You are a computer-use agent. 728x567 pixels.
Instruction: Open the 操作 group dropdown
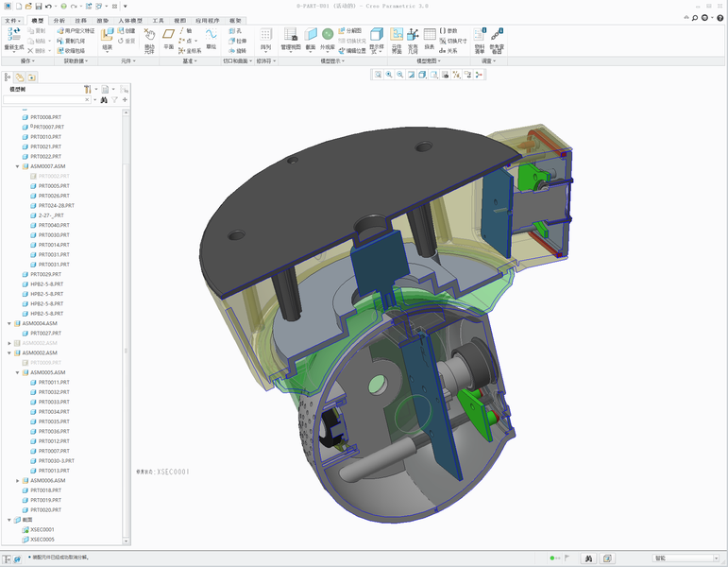click(x=27, y=60)
